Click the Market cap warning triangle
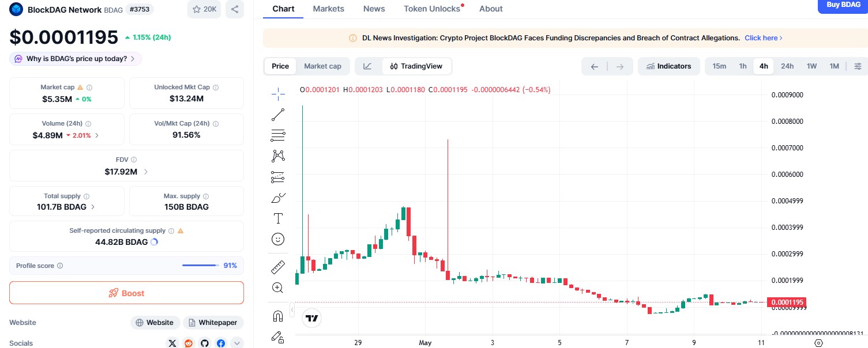The width and height of the screenshot is (868, 348). point(80,88)
